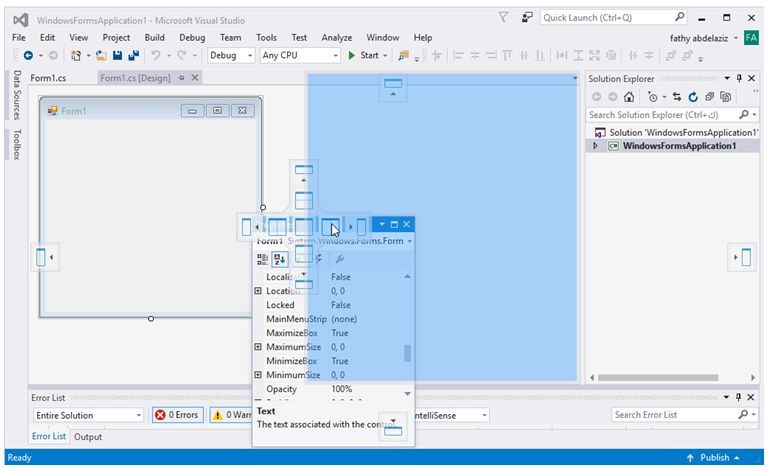Click the Publish button in the status bar

click(714, 457)
